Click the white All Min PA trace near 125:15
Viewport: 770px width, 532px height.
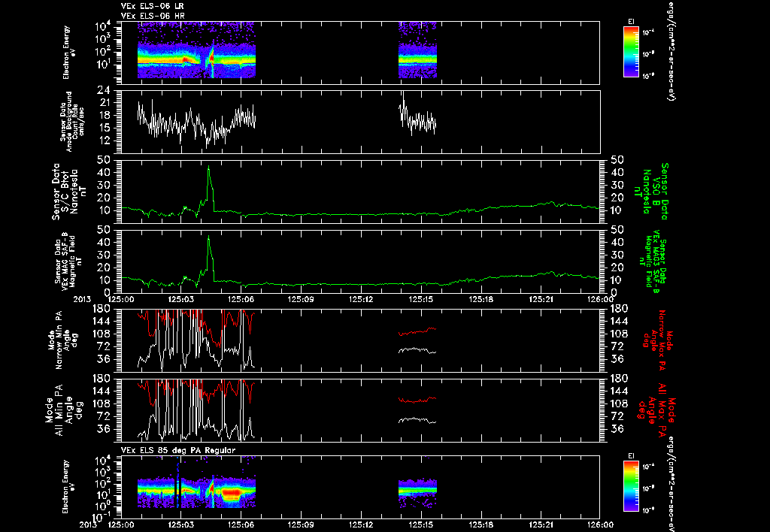click(417, 420)
